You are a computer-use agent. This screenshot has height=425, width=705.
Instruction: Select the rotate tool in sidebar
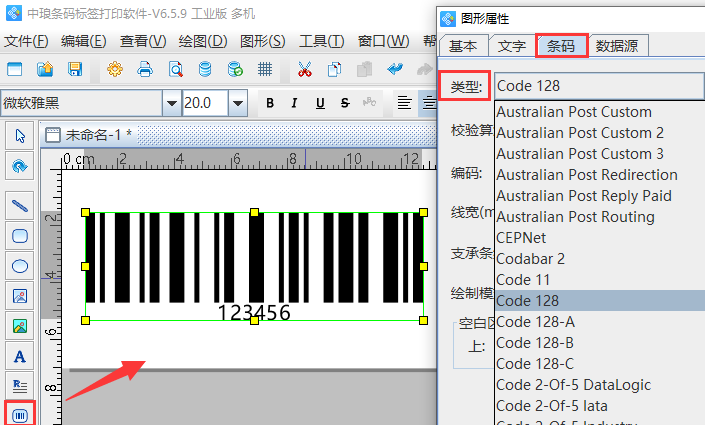20,166
